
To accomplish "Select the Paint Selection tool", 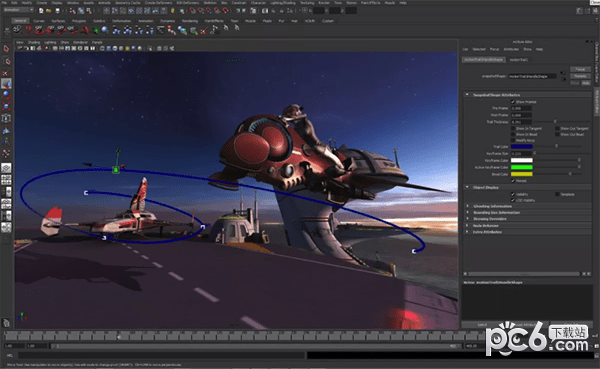I will pyautogui.click(x=6, y=72).
